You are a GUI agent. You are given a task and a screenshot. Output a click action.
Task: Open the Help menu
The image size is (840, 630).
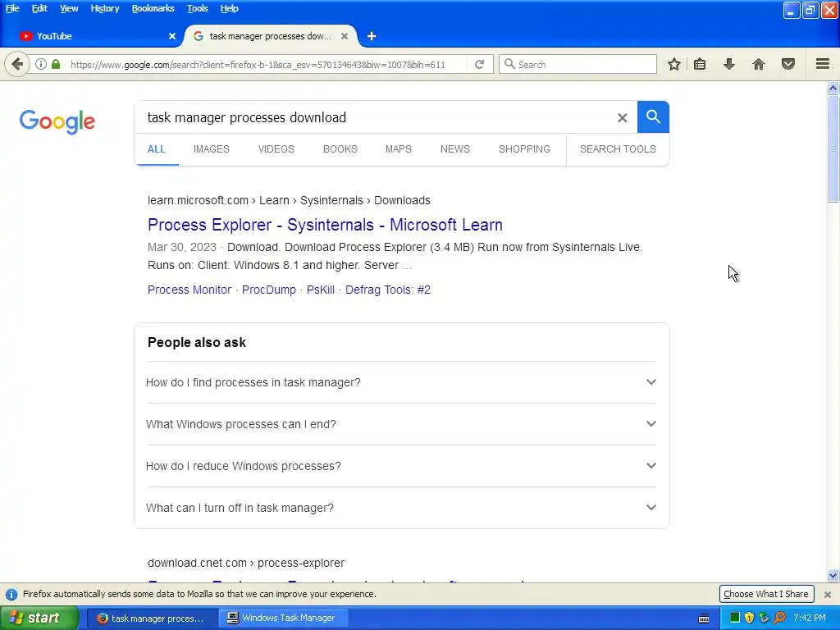pos(230,8)
